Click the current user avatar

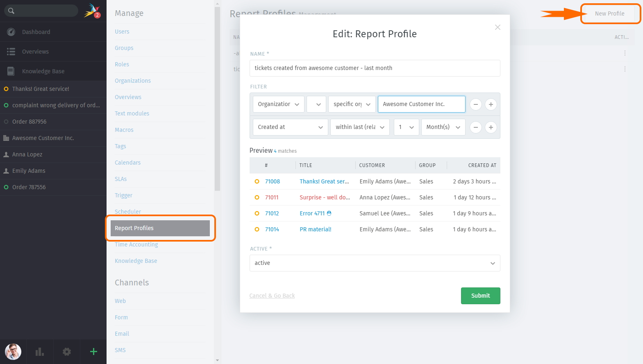13,352
